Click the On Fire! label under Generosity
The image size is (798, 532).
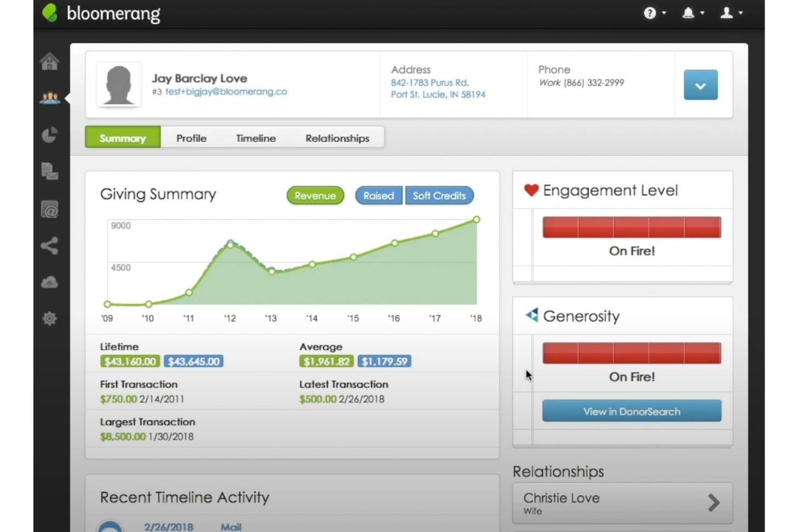[632, 377]
